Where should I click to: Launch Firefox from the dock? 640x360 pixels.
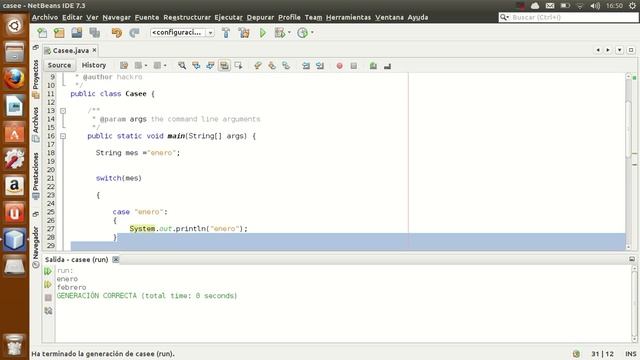[14, 78]
